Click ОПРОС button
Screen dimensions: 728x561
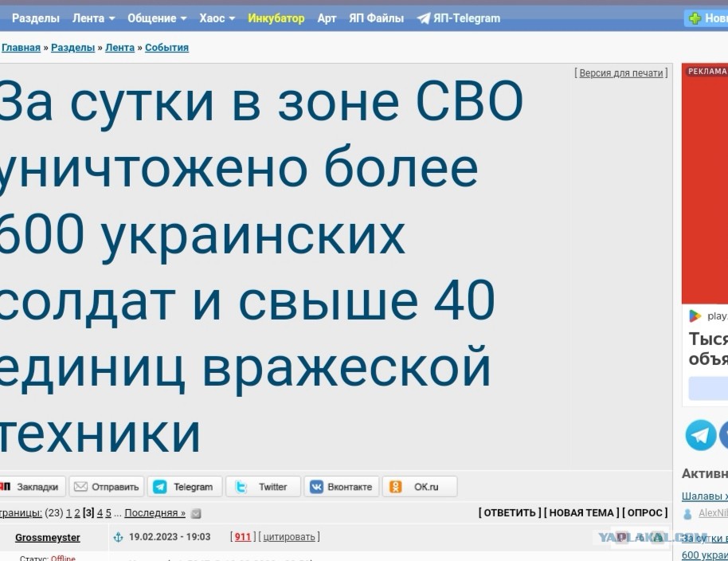coord(645,512)
